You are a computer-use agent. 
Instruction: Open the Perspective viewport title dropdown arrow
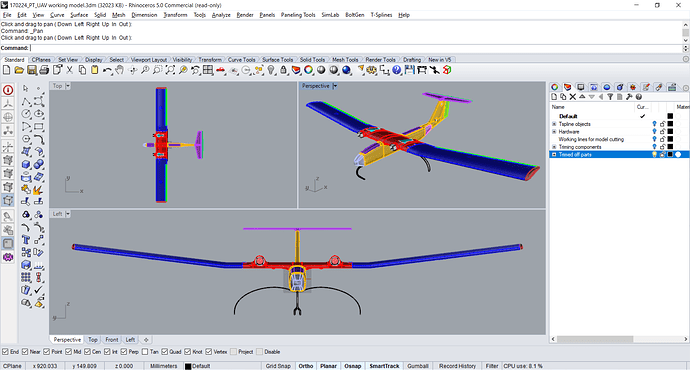[x=335, y=86]
